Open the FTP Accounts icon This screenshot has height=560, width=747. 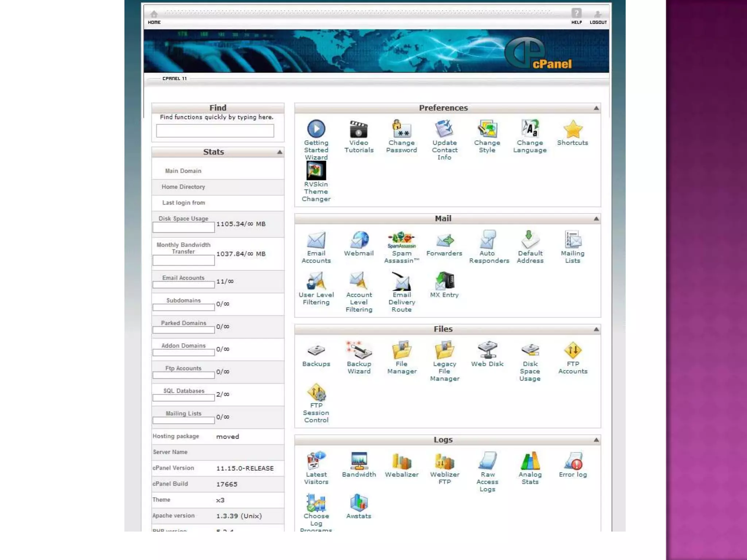coord(573,351)
